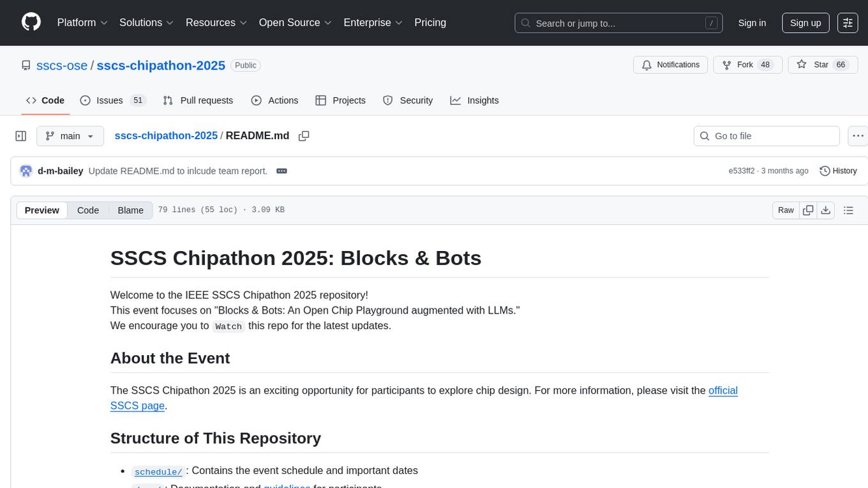The image size is (868, 488).
Task: Open the document outline icon
Action: tap(848, 210)
